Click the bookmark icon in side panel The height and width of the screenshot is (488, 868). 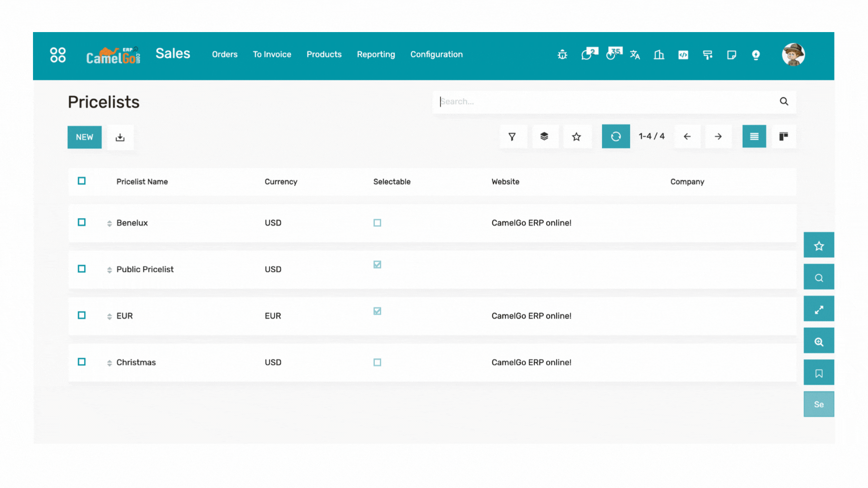pyautogui.click(x=819, y=373)
